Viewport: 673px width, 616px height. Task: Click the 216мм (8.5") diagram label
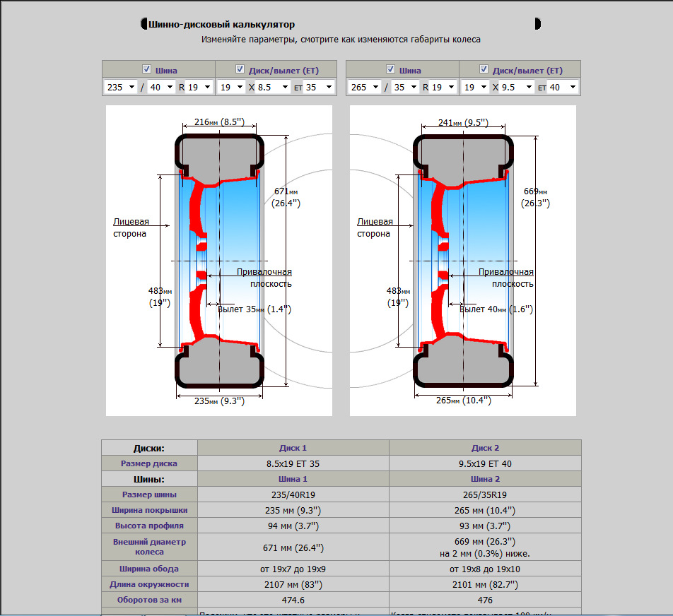[x=219, y=122]
